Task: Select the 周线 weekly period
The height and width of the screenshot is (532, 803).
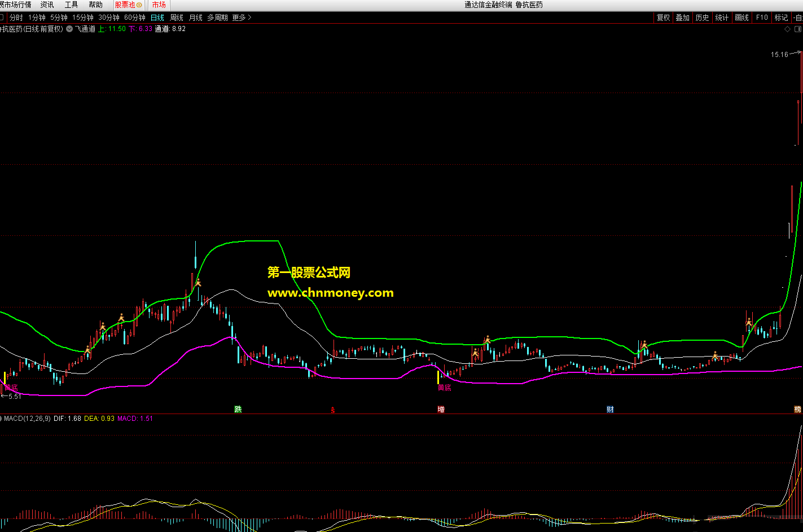Action: pos(177,17)
